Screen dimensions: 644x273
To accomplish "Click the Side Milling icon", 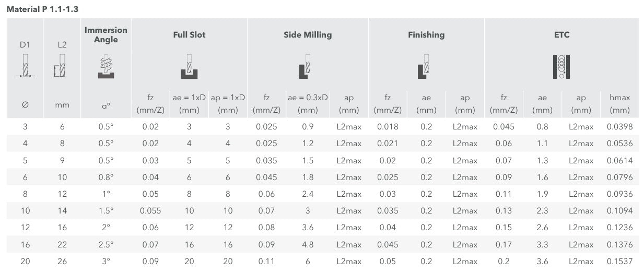I will (305, 66).
